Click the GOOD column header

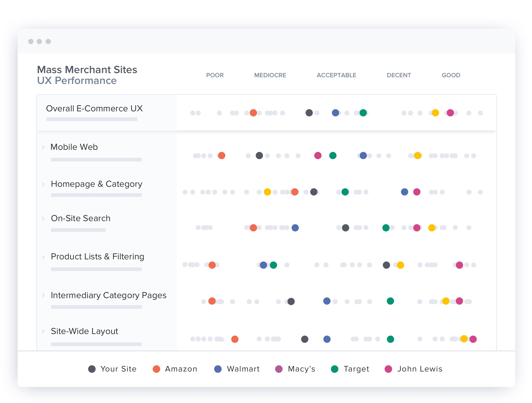tap(451, 75)
